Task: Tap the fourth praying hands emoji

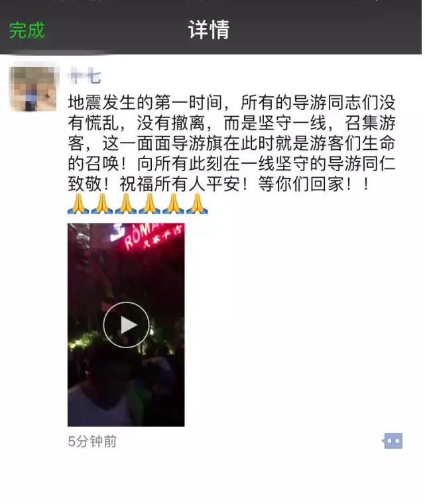Action: 149,204
